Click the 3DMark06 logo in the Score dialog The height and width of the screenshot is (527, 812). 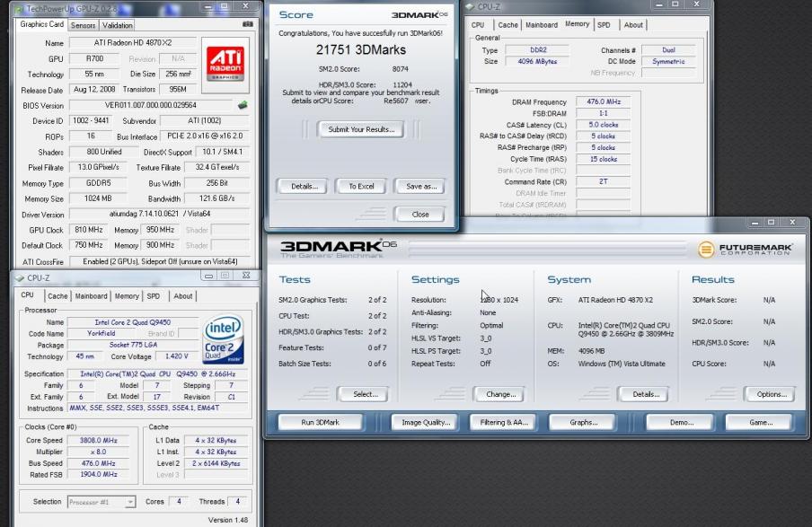(419, 15)
